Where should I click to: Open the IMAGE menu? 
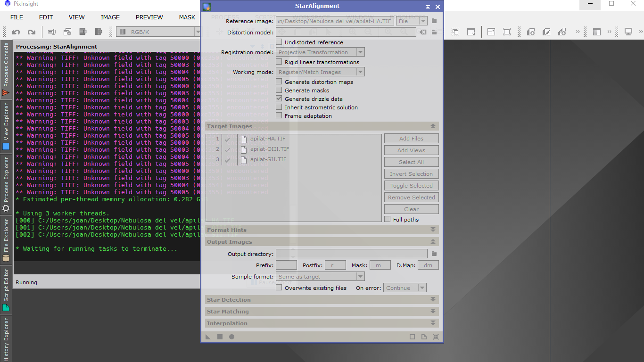coord(110,17)
